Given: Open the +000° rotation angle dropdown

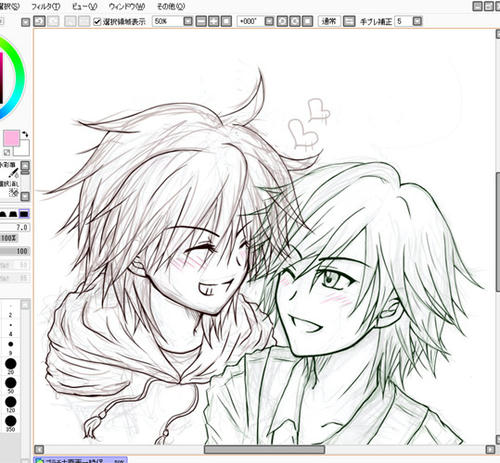Looking at the screenshot, I should point(269,22).
